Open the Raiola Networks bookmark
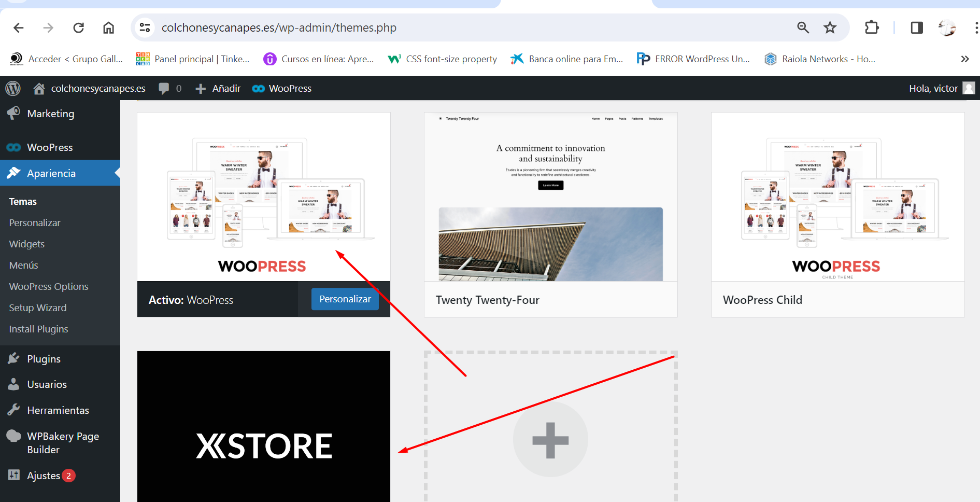This screenshot has width=980, height=502. click(820, 59)
